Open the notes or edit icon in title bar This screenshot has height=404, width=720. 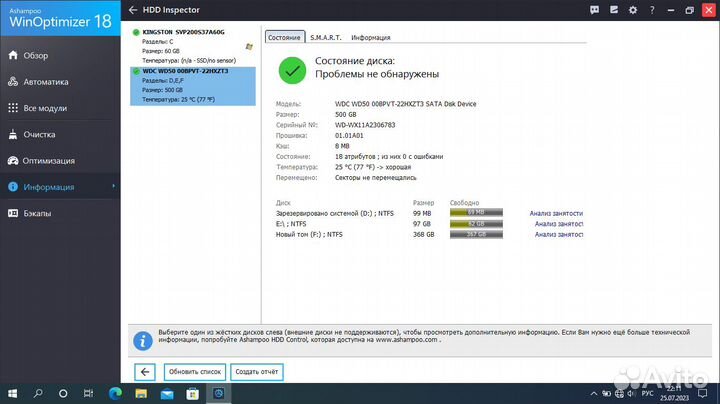click(613, 10)
